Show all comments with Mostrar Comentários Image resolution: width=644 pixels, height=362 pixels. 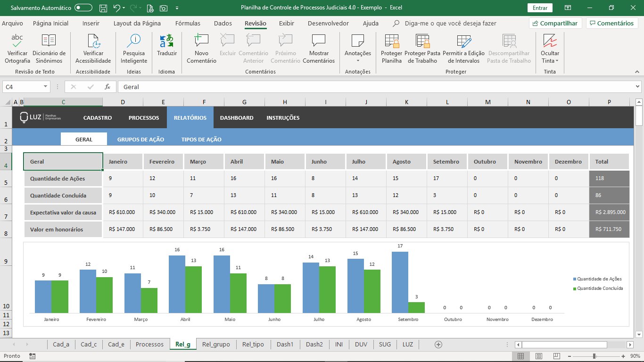(x=319, y=41)
